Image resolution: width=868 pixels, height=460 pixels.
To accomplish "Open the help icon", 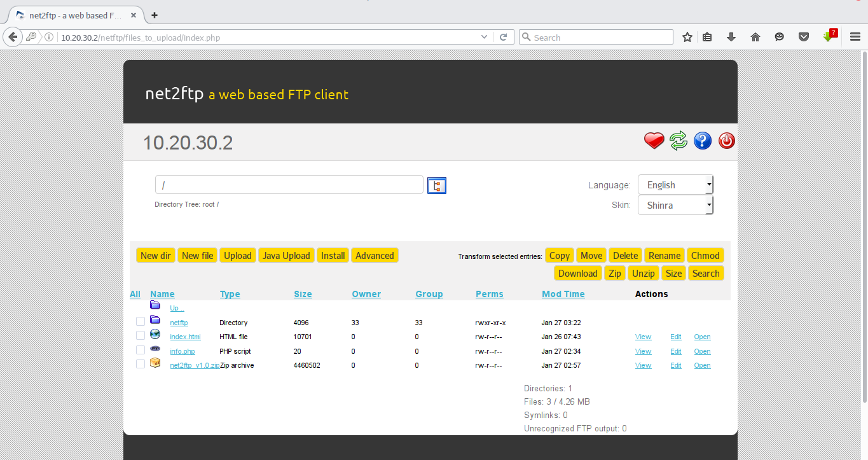I will click(702, 141).
